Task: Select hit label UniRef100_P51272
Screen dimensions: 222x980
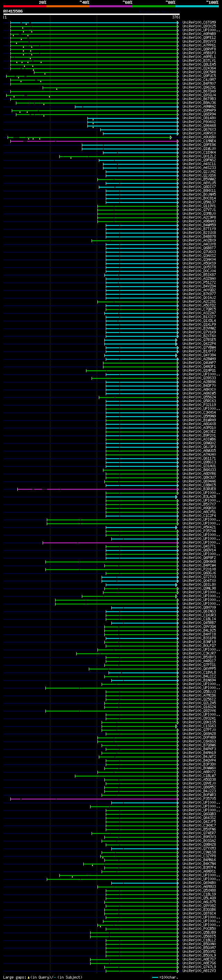Action: click(199, 283)
